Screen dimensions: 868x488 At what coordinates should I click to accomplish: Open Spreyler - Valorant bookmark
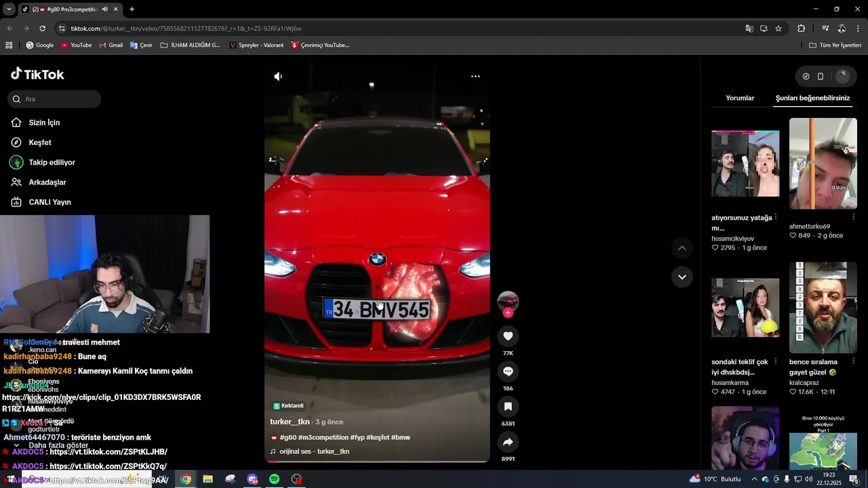(256, 45)
